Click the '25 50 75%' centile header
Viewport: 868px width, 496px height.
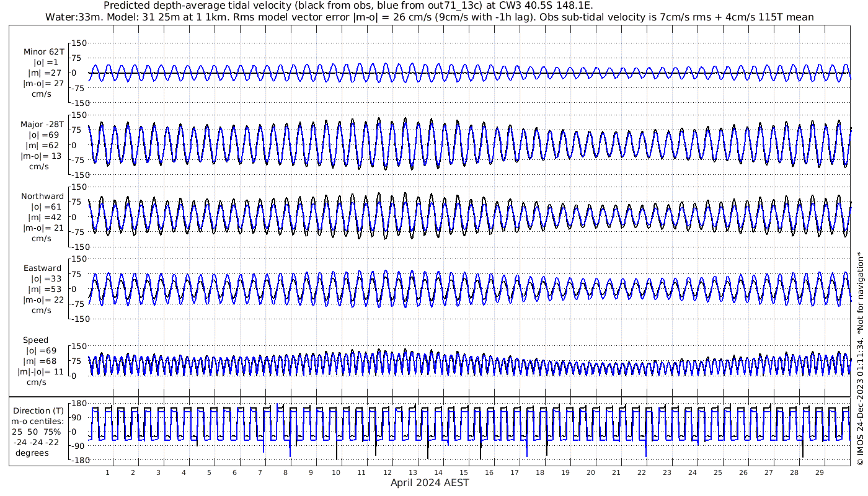pos(37,432)
